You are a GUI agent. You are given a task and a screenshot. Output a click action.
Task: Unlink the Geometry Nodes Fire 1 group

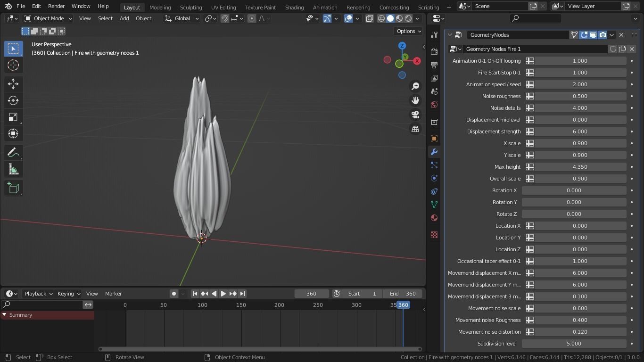[632, 49]
